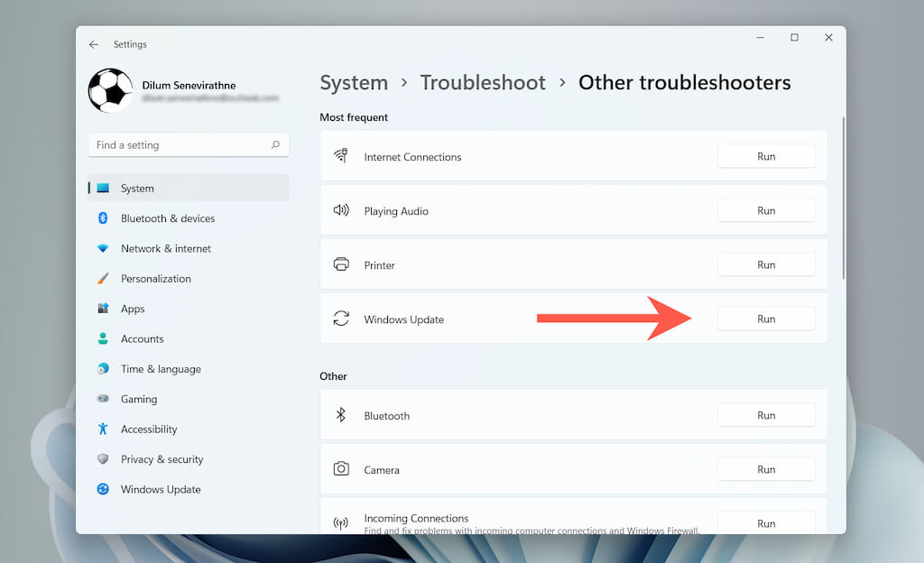This screenshot has width=924, height=563.
Task: Go to Network & internet settings
Action: 189,248
